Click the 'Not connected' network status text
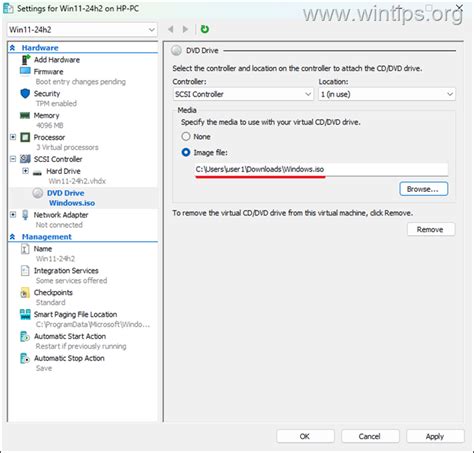Viewport: 474px width, 453px height. (x=59, y=225)
